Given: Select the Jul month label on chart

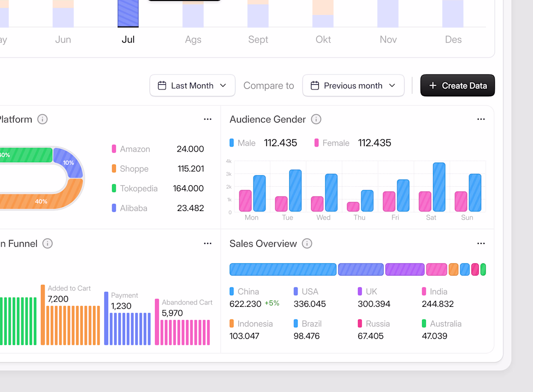Looking at the screenshot, I should 128,40.
